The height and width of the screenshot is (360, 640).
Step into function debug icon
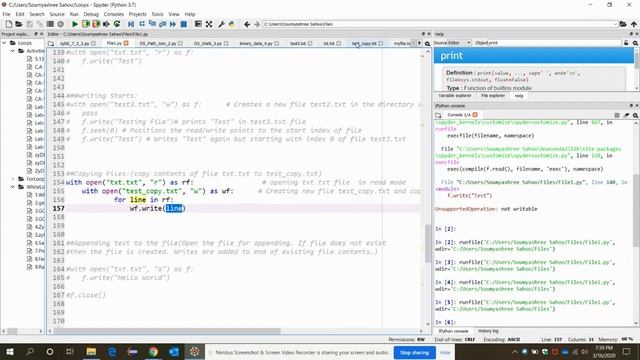pyautogui.click(x=152, y=24)
